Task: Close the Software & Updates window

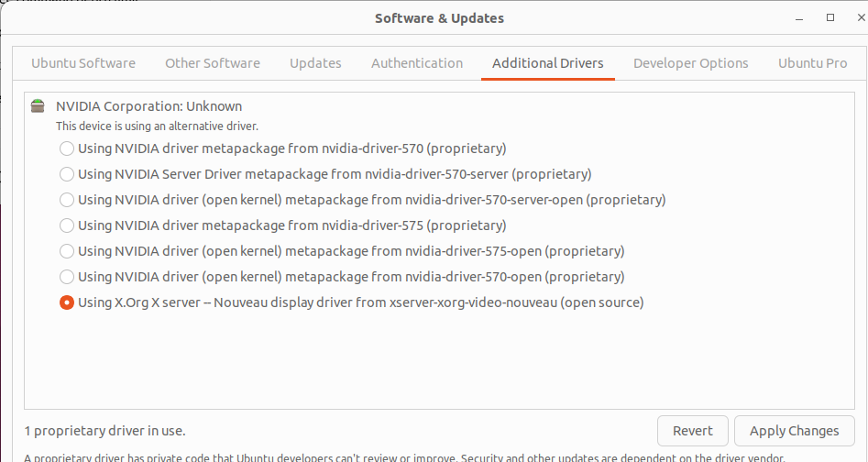Action: tap(861, 17)
